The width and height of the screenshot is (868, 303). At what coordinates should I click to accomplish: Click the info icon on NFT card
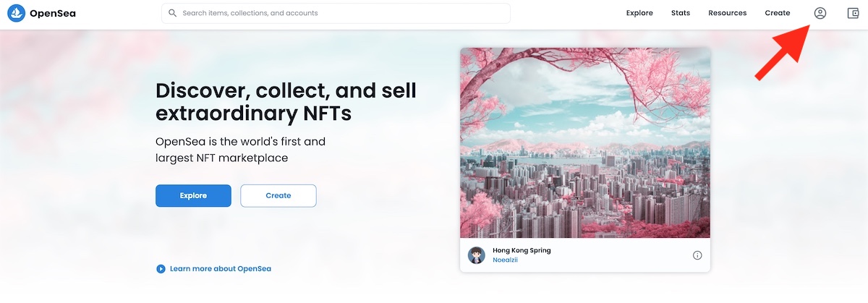[x=697, y=255]
